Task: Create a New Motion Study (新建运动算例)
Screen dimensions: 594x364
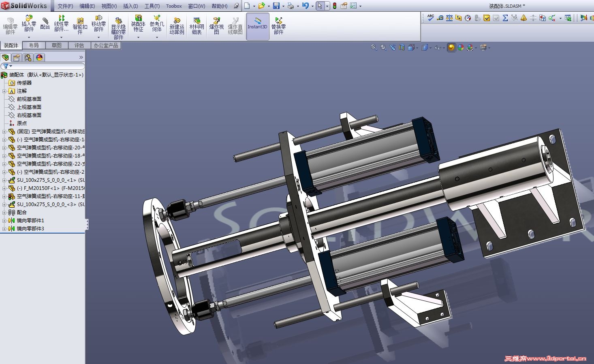Action: [x=177, y=26]
